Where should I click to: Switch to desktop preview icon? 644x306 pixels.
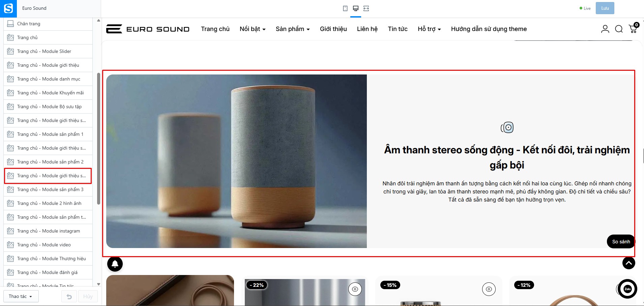[x=356, y=8]
